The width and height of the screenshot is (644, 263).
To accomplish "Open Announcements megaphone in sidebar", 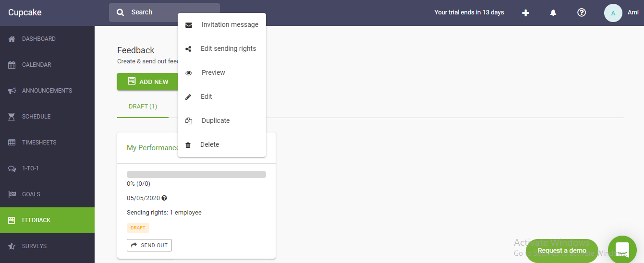I will point(47,91).
